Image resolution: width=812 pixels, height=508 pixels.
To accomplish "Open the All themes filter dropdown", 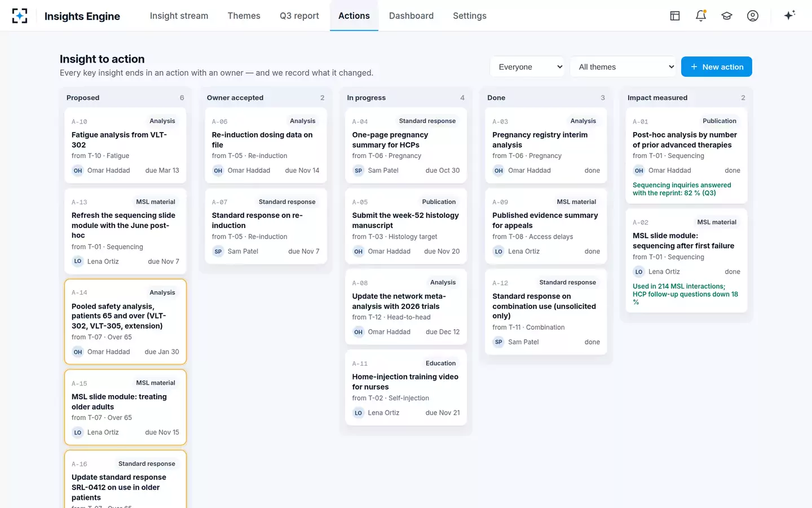I will click(623, 67).
